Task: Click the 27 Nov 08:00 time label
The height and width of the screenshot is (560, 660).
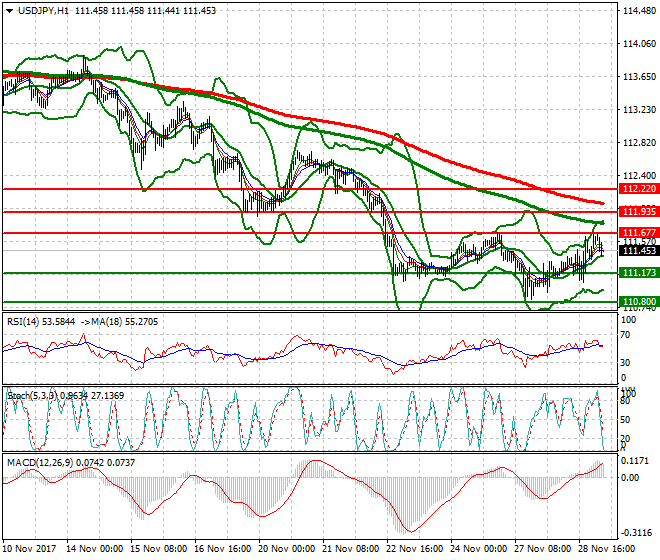Action: coord(543,549)
